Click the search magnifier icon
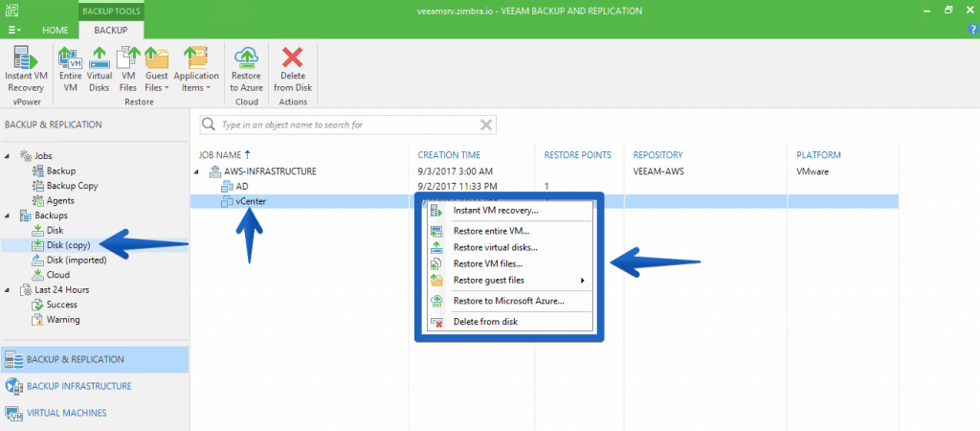The width and height of the screenshot is (980, 431). (210, 125)
